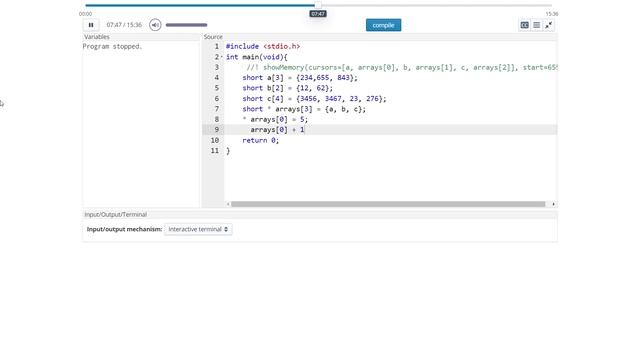Click the 'int main(void){' line

257,57
